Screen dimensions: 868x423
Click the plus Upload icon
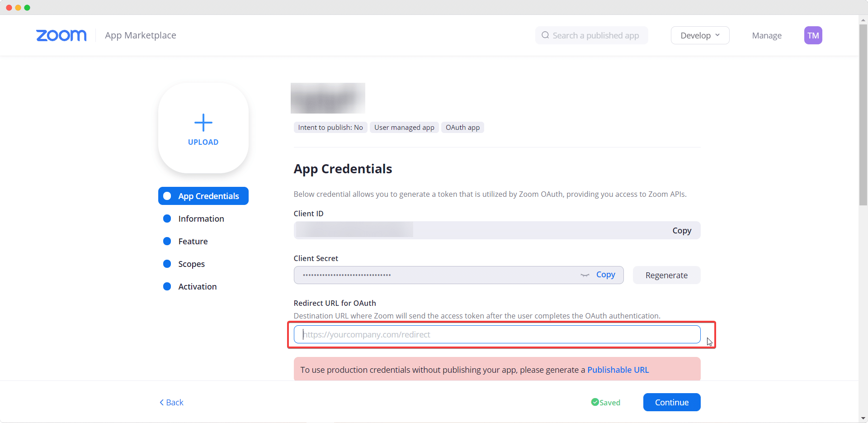coord(203,123)
